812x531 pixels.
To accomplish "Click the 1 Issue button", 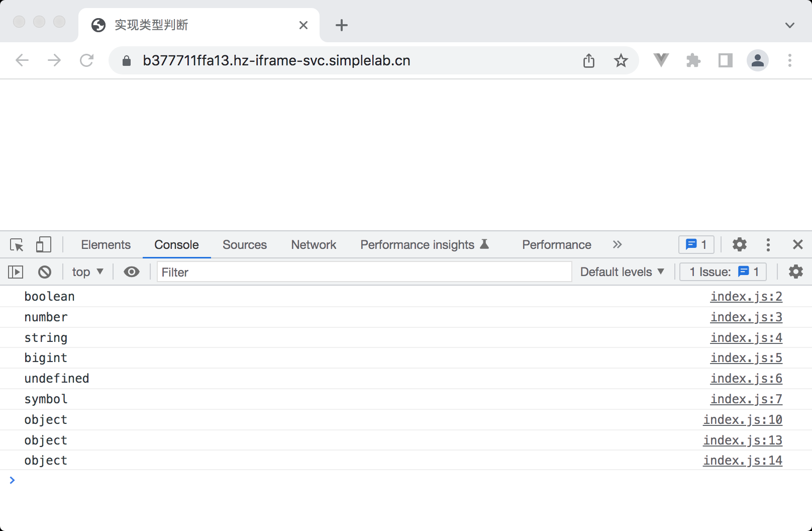I will (x=723, y=272).
